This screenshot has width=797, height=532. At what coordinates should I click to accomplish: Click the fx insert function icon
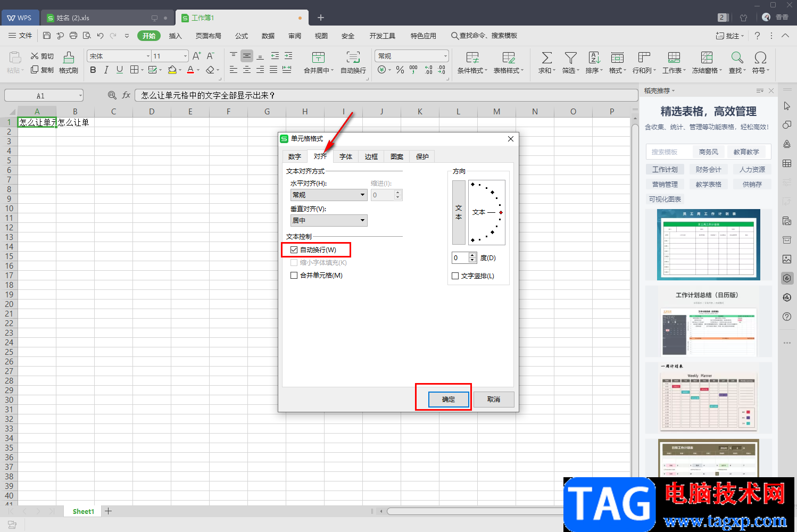[x=126, y=95]
